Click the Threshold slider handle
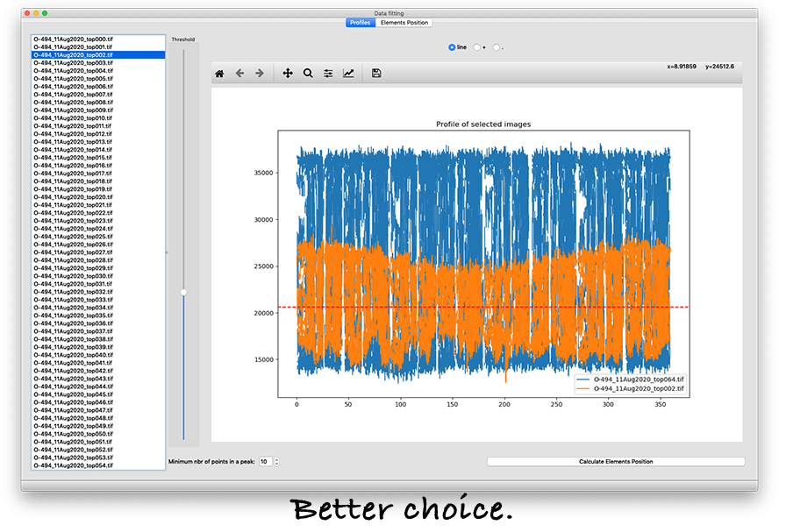Viewport: 786px width, 532px height. [x=183, y=292]
